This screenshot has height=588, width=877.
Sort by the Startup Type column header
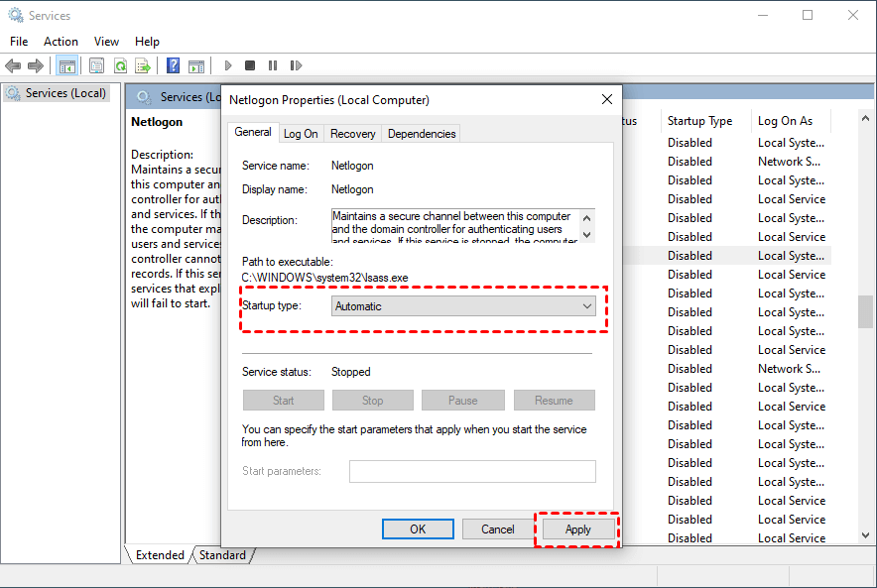tap(700, 121)
